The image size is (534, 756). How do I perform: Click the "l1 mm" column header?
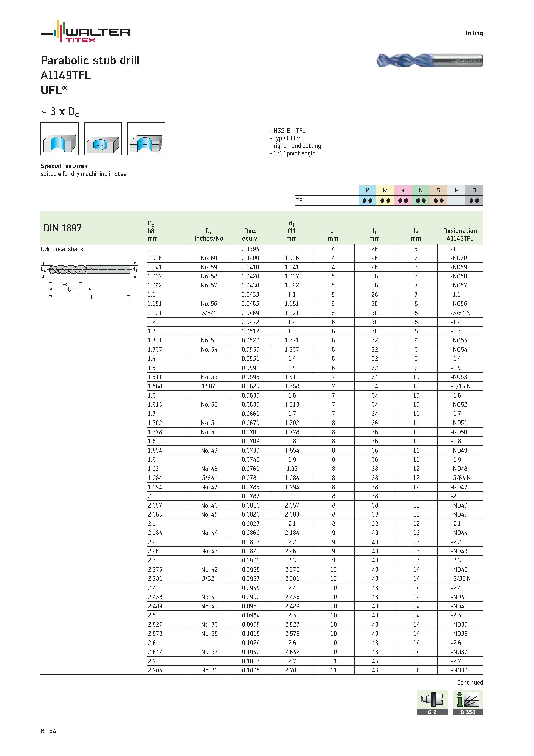pyautogui.click(x=374, y=235)
